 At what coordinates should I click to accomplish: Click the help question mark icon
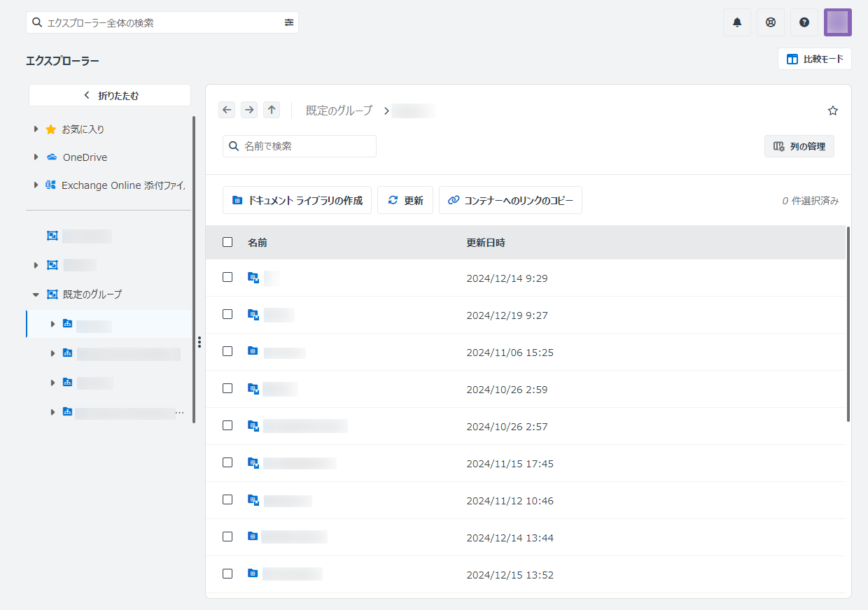point(804,22)
